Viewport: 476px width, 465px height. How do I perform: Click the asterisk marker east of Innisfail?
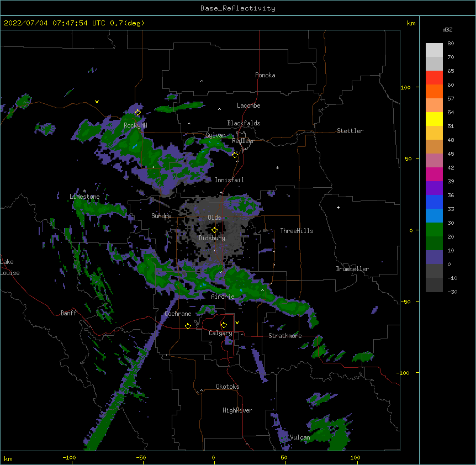[x=277, y=167]
